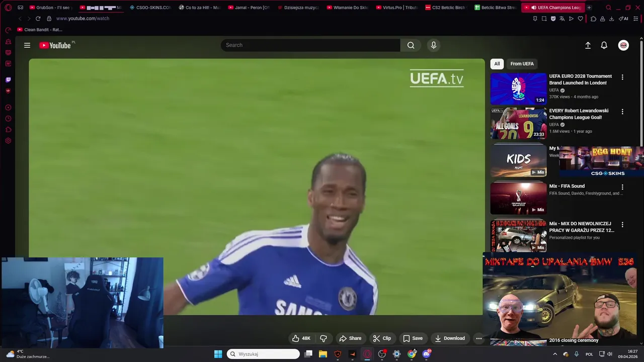The height and width of the screenshot is (362, 644).
Task: Open options for MIX DO NIEWOLNICZEJ PRACY
Action: tap(622, 225)
